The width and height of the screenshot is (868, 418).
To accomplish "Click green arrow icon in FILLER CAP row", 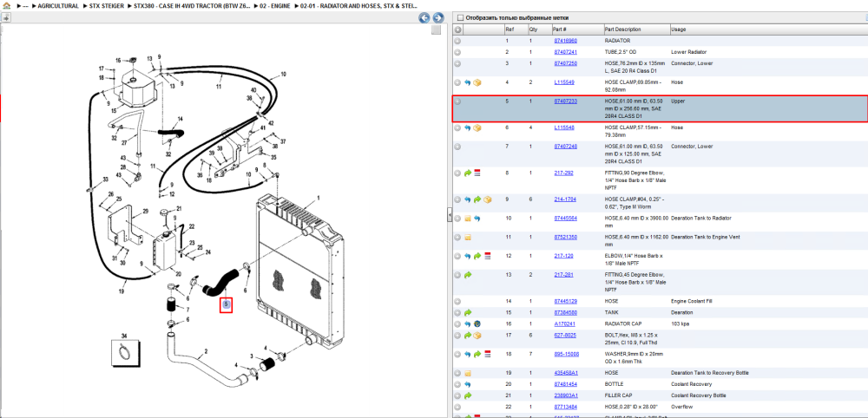I will point(468,395).
